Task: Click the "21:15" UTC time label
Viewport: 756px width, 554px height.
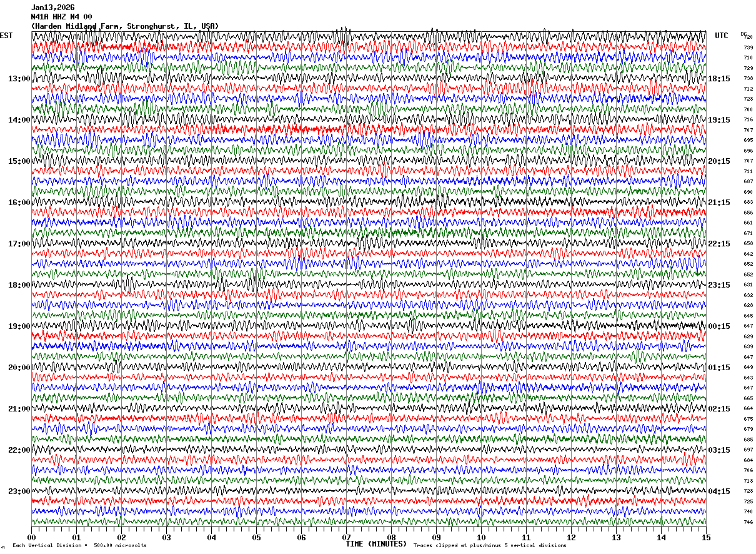Action: (719, 203)
